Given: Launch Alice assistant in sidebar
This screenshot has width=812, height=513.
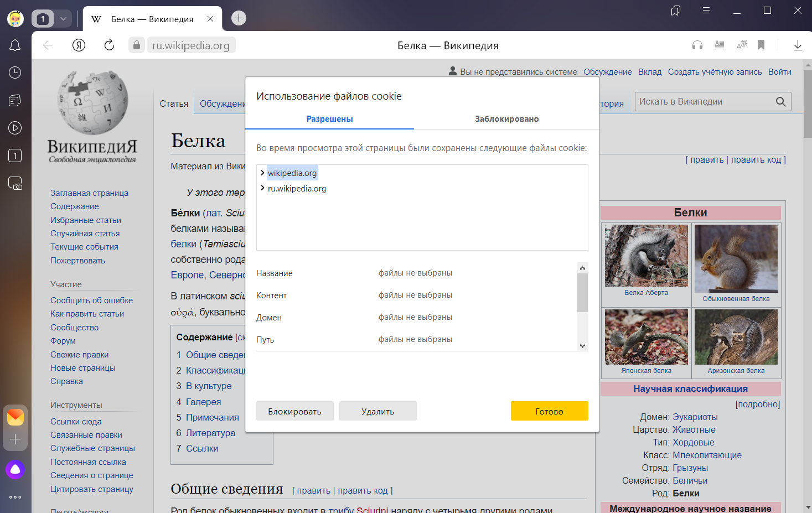Looking at the screenshot, I should [15, 469].
